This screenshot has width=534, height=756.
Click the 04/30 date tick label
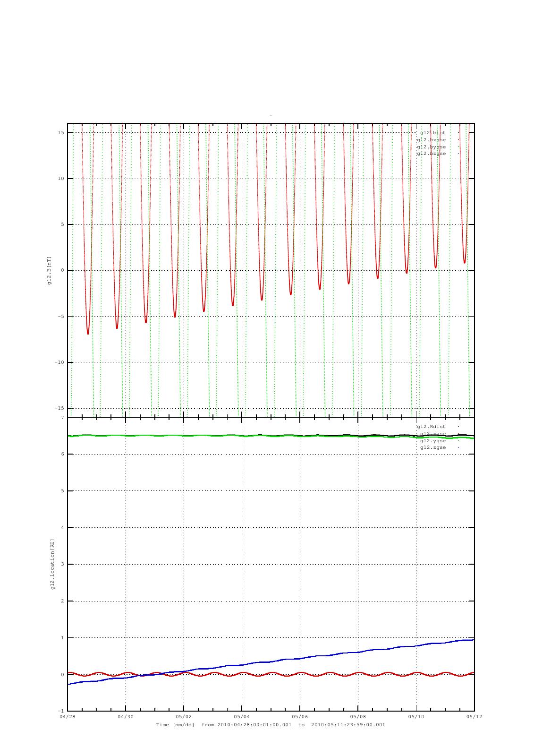126,717
